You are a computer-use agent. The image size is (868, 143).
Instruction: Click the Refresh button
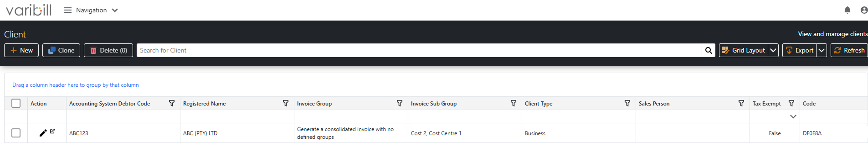coord(849,50)
